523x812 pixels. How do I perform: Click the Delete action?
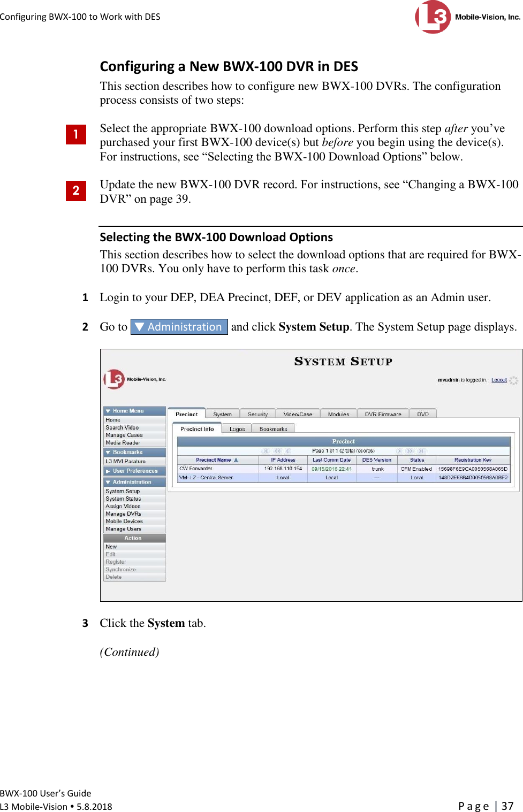[x=134, y=577]
